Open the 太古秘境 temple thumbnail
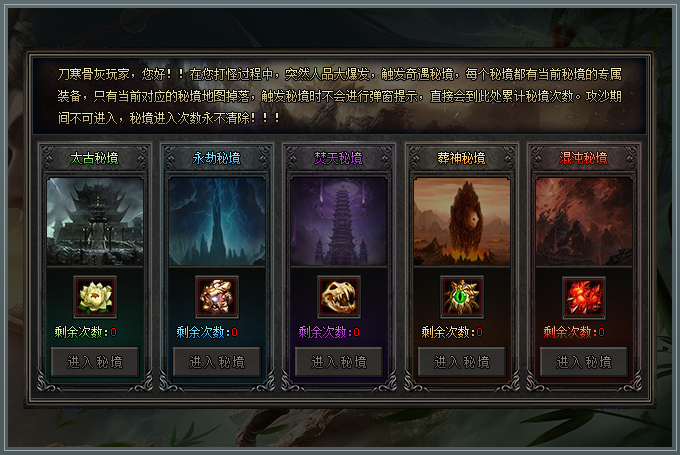The image size is (680, 455). 95,221
